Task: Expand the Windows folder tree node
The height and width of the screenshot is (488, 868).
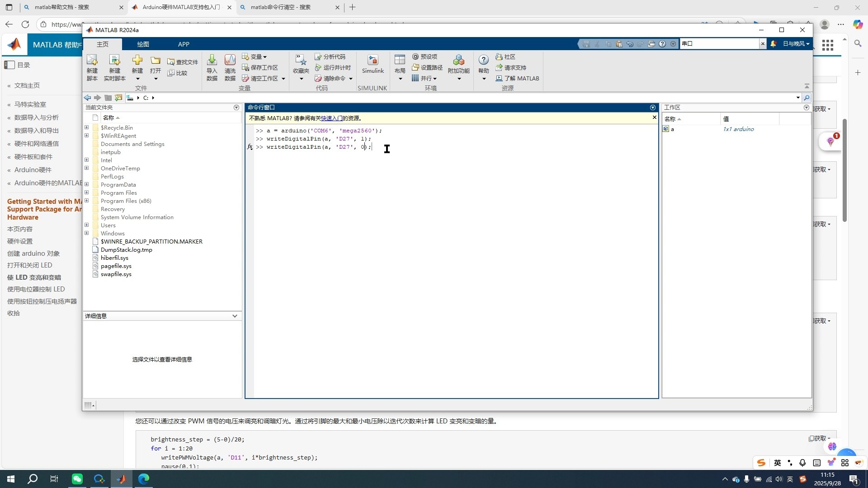Action: [x=87, y=233]
